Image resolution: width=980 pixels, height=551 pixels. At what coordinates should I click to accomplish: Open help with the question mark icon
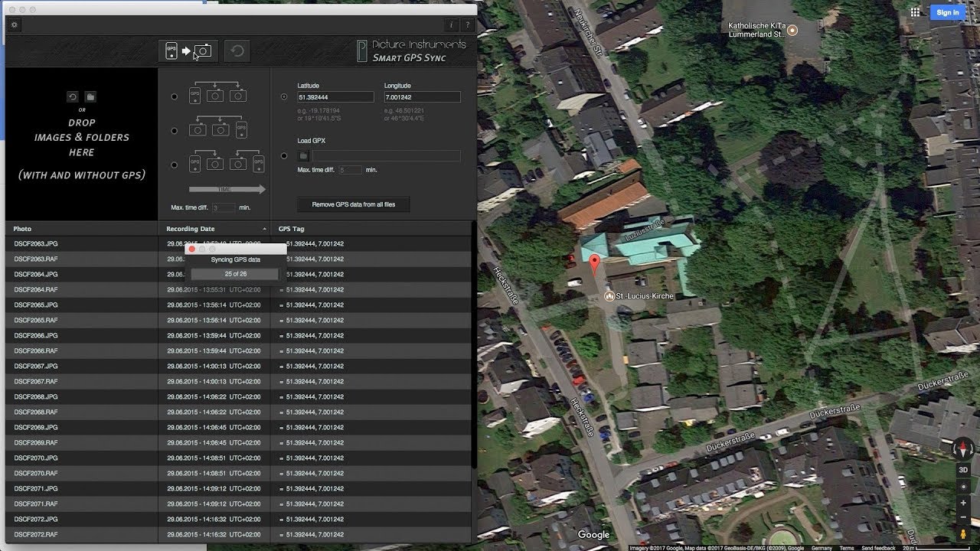[x=467, y=24]
